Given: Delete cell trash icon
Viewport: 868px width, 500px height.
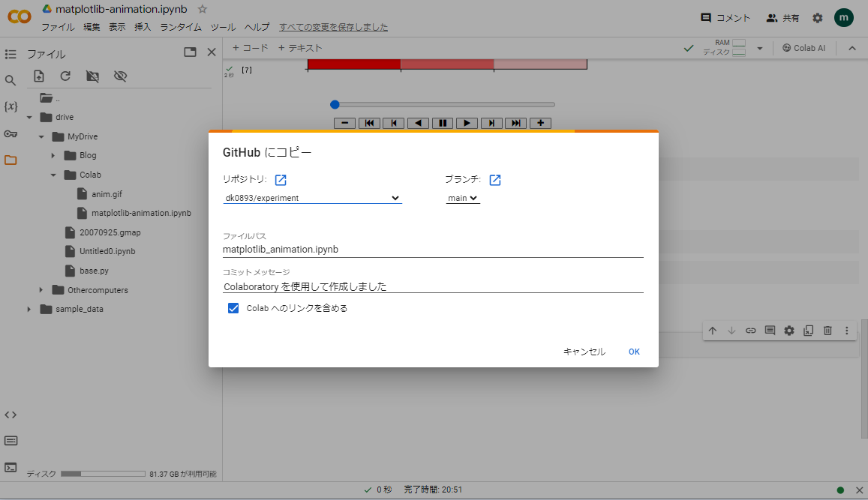Looking at the screenshot, I should click(x=827, y=331).
